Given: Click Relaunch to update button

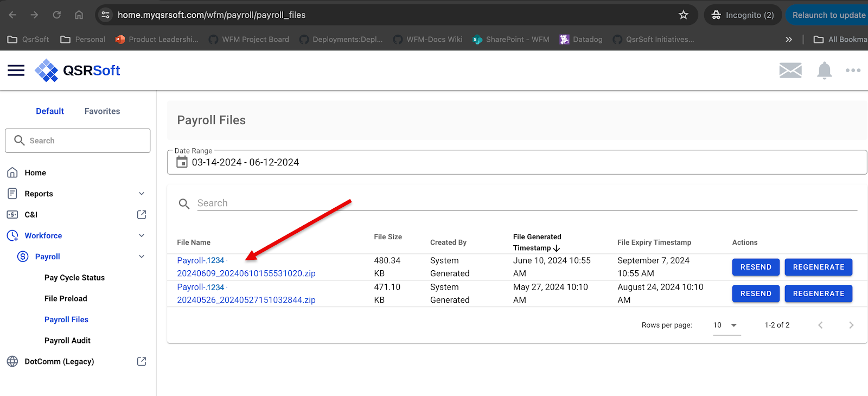Looking at the screenshot, I should point(828,15).
